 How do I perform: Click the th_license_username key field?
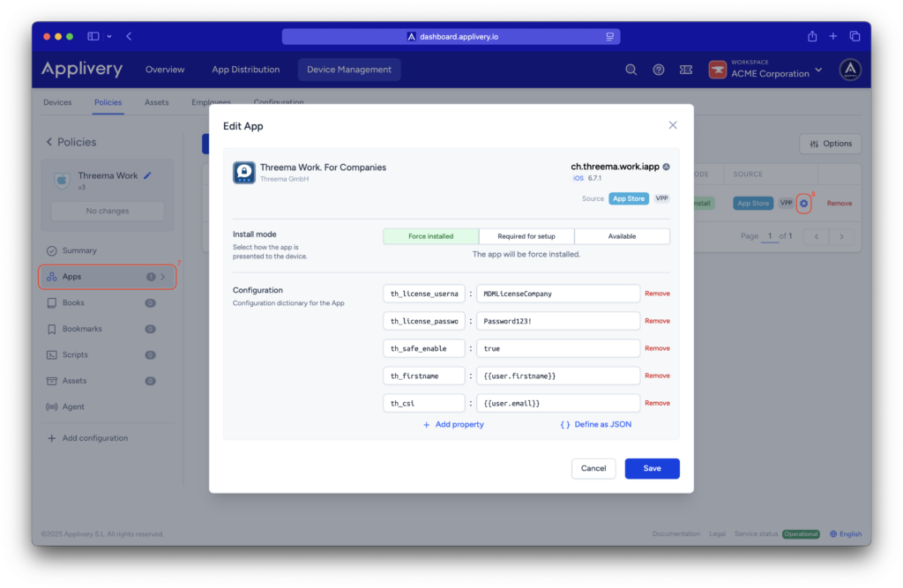424,294
